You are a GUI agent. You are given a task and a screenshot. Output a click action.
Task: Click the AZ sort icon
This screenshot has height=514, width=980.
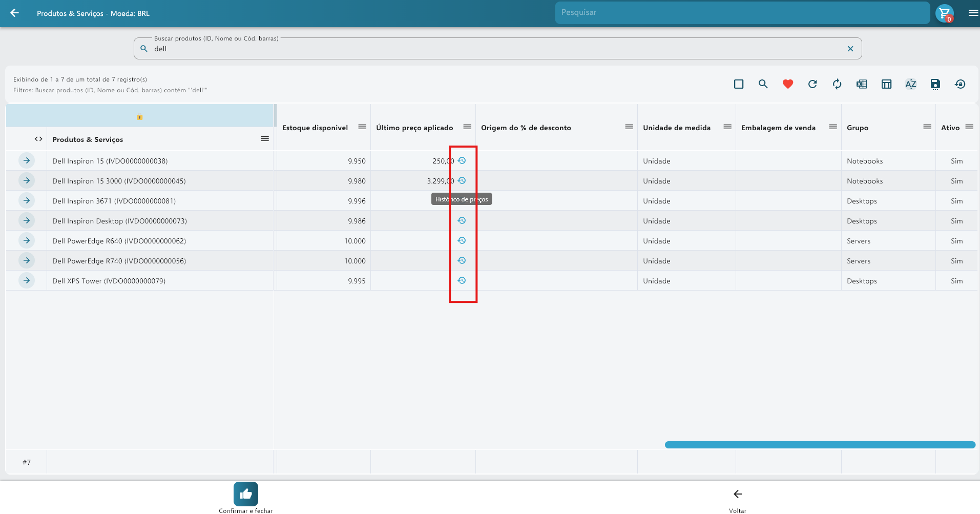click(x=911, y=84)
